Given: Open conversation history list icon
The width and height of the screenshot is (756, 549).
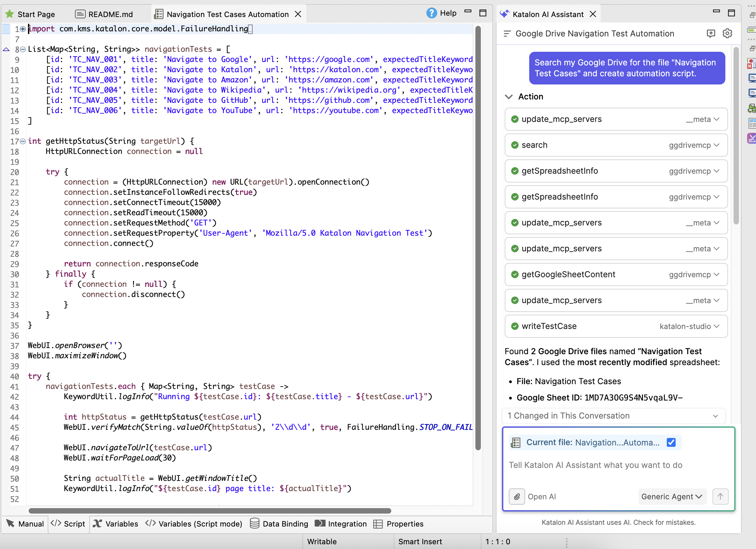Looking at the screenshot, I should pos(507,33).
